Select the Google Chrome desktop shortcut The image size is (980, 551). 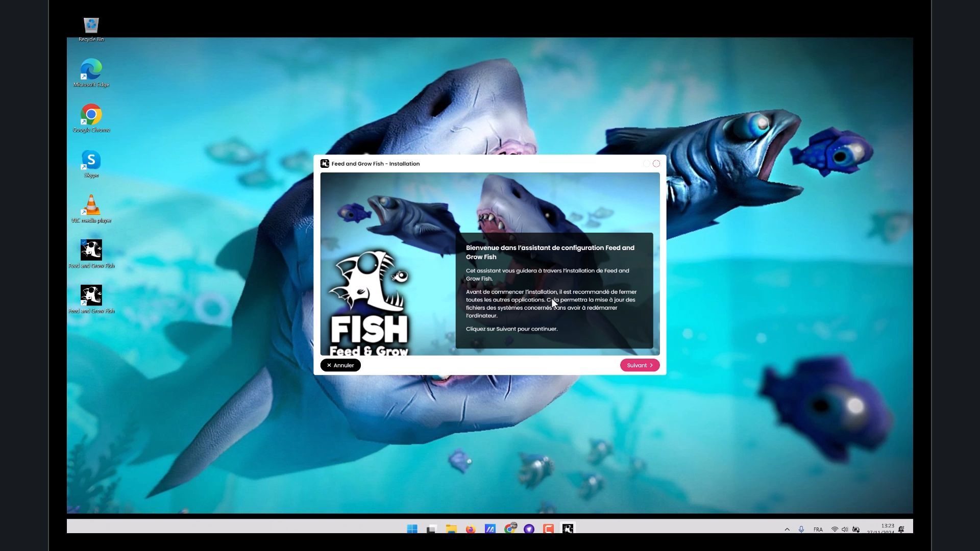point(91,118)
